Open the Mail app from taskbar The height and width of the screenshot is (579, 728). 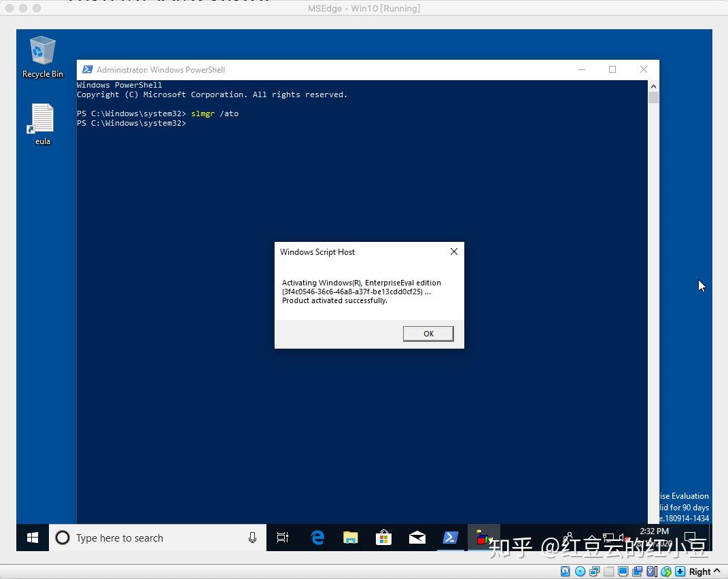(417, 538)
